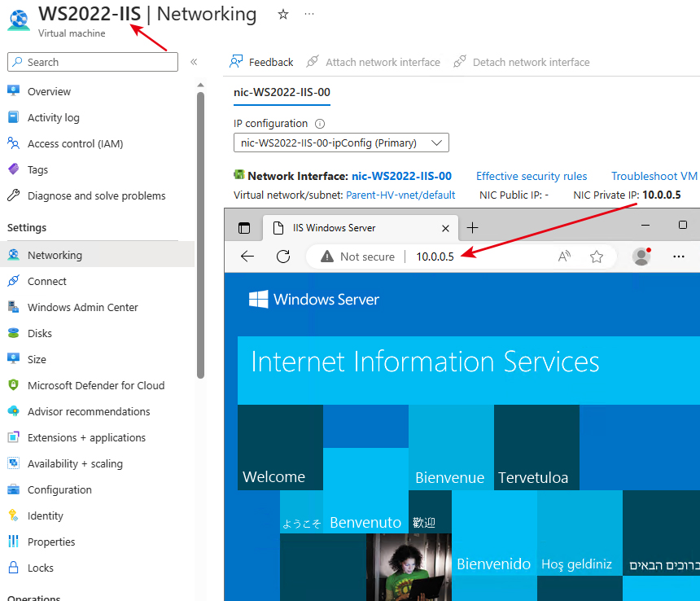
Task: Click Detach network interface
Action: [x=522, y=62]
